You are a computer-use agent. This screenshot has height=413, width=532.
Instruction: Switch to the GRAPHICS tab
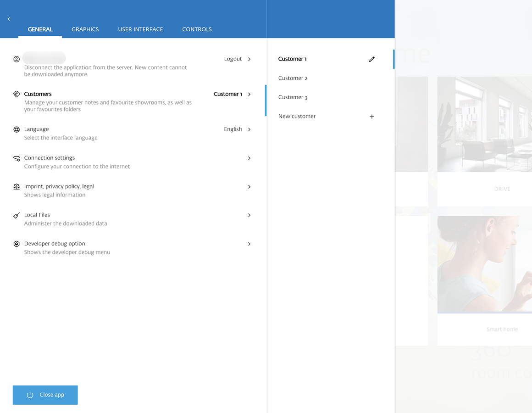[x=85, y=29]
